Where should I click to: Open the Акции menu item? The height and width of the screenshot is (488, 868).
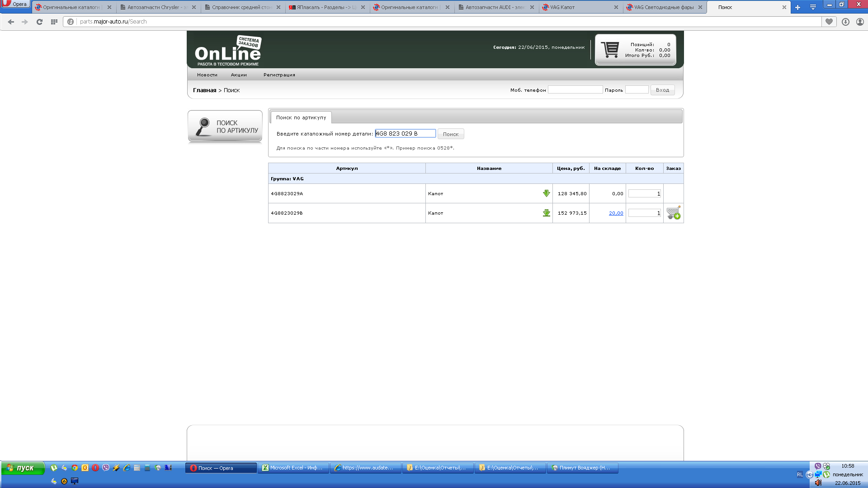pos(239,75)
